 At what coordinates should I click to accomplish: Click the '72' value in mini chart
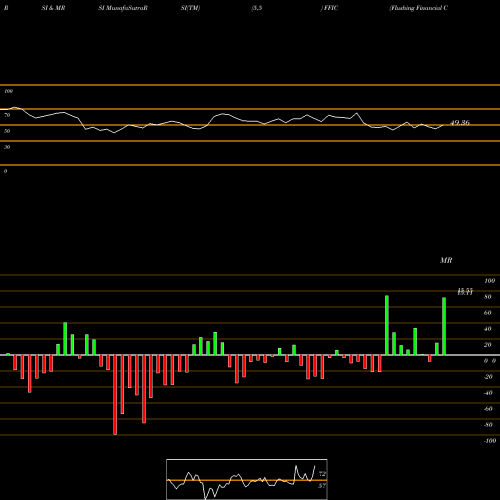[x=322, y=474]
